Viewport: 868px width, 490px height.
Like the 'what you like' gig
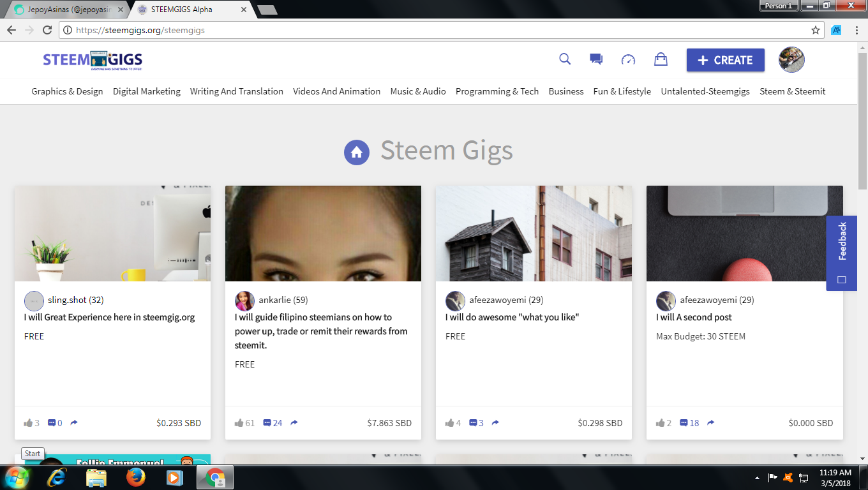pyautogui.click(x=449, y=422)
